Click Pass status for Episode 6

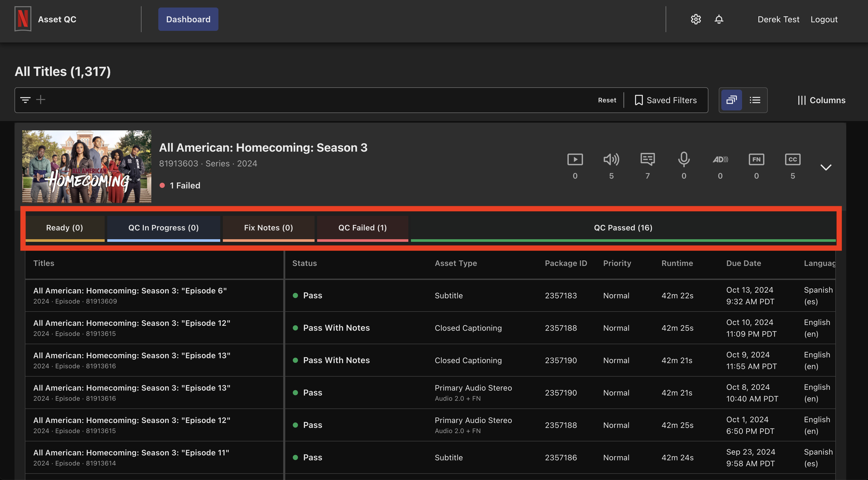click(x=312, y=296)
